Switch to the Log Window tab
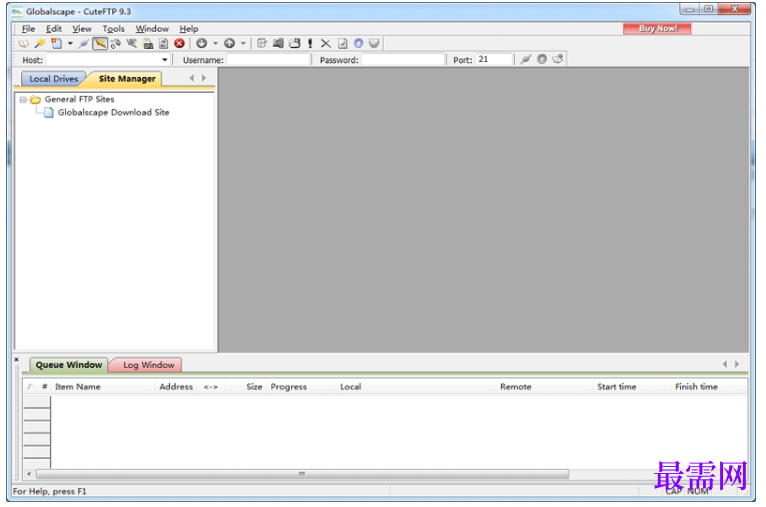 (x=149, y=365)
